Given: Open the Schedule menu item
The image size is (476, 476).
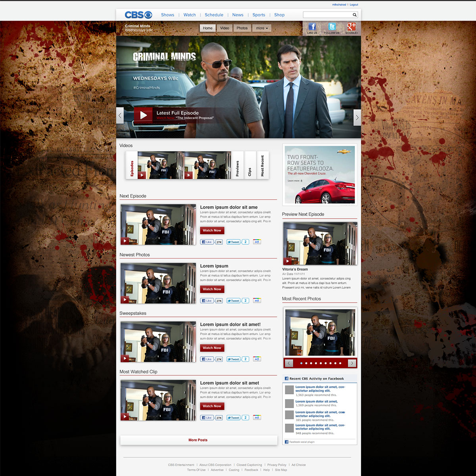Looking at the screenshot, I should (214, 15).
